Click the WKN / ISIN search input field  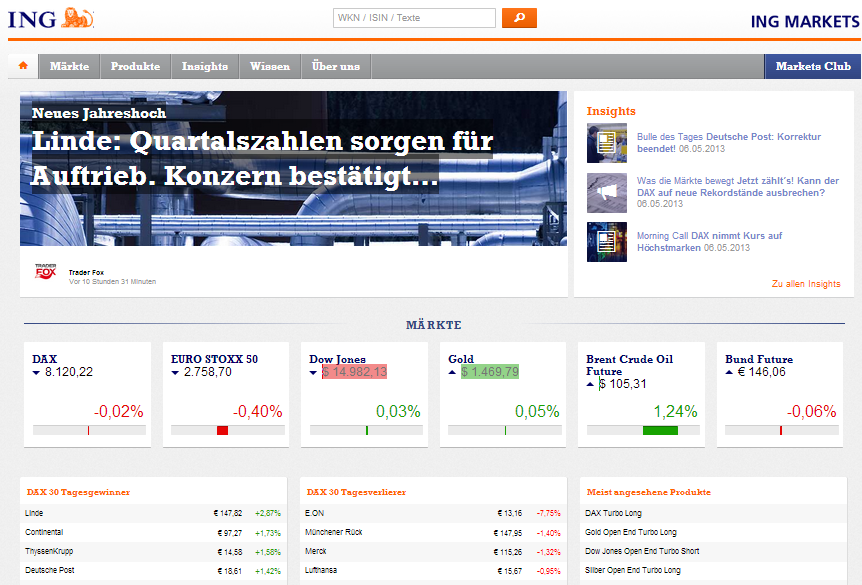point(413,18)
